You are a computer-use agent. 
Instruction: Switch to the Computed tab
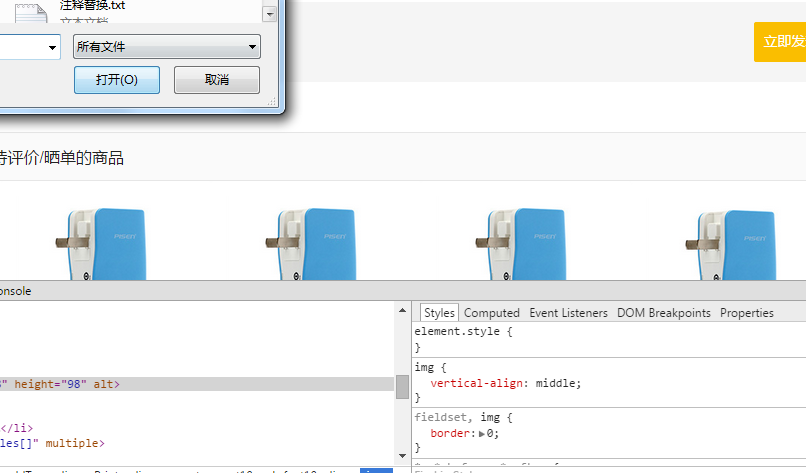coord(491,313)
